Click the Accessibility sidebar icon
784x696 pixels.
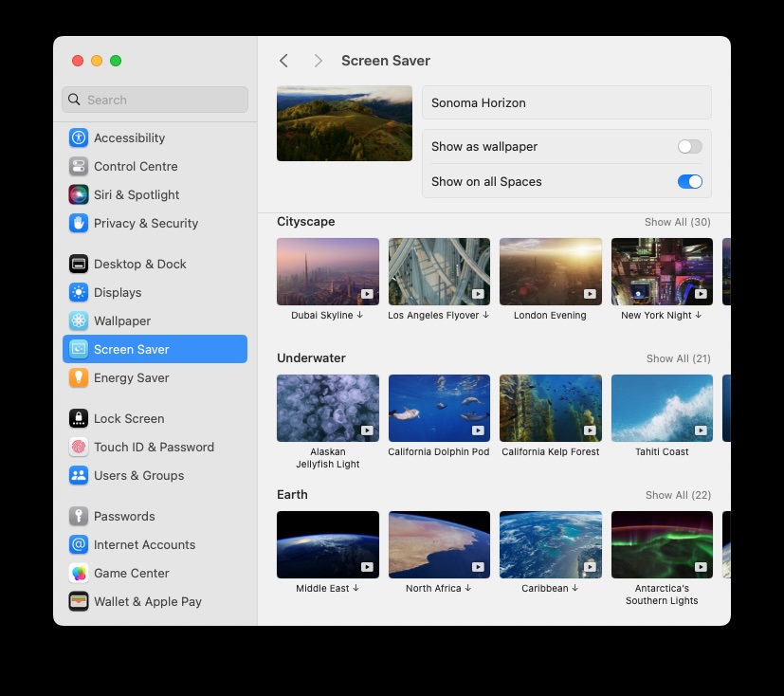click(x=79, y=137)
